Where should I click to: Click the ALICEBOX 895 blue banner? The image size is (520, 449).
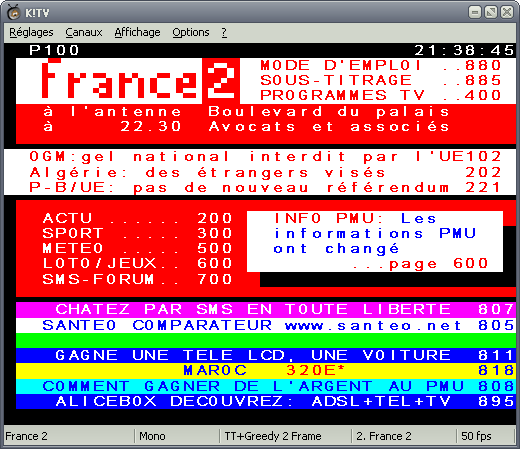point(266,401)
